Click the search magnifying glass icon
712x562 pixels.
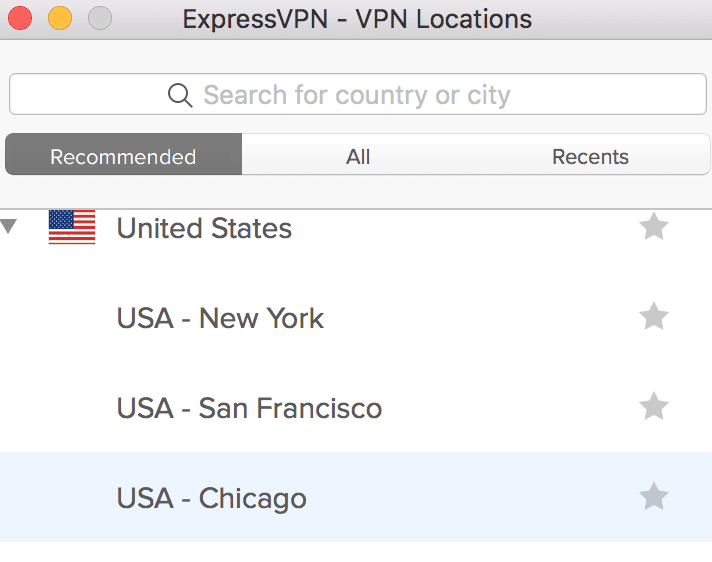180,95
